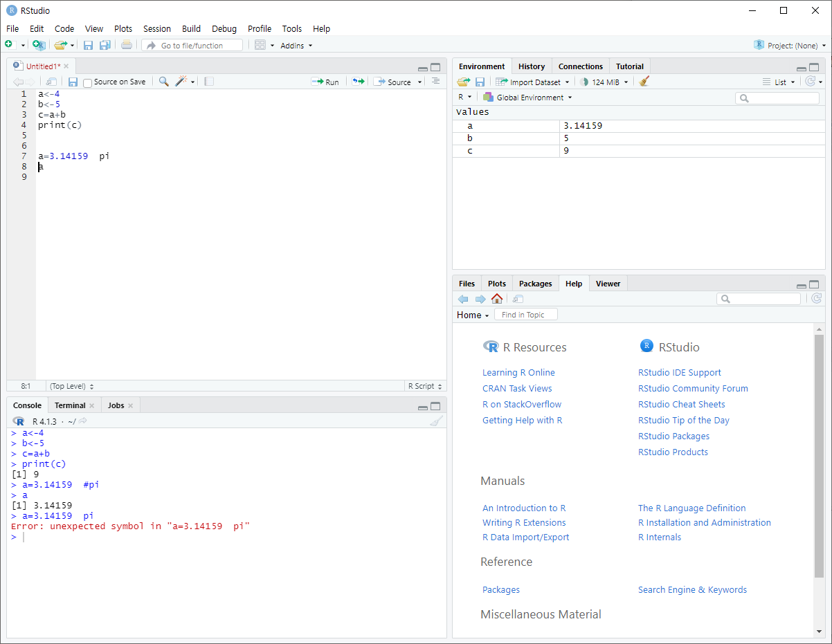Run the current line with Run button
The height and width of the screenshot is (644, 832).
click(325, 82)
